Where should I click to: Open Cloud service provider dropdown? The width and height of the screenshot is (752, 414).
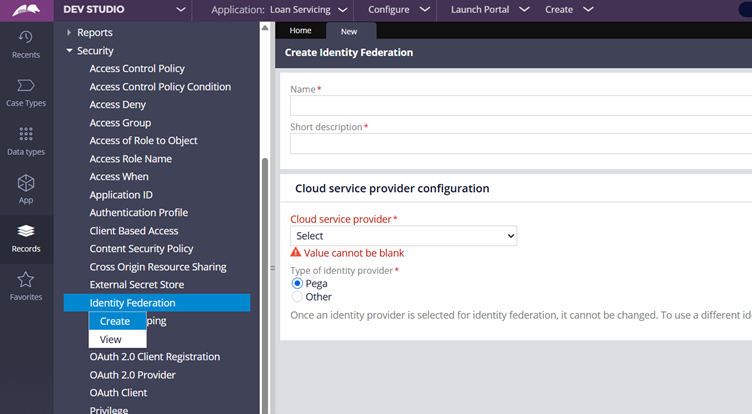click(x=403, y=236)
